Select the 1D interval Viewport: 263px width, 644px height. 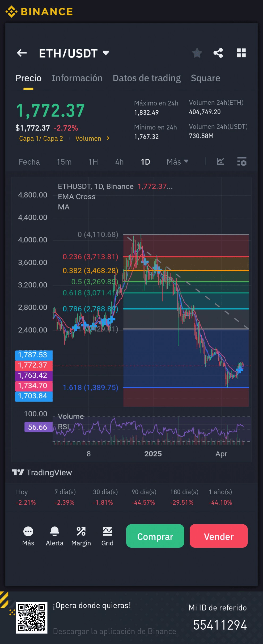click(145, 162)
